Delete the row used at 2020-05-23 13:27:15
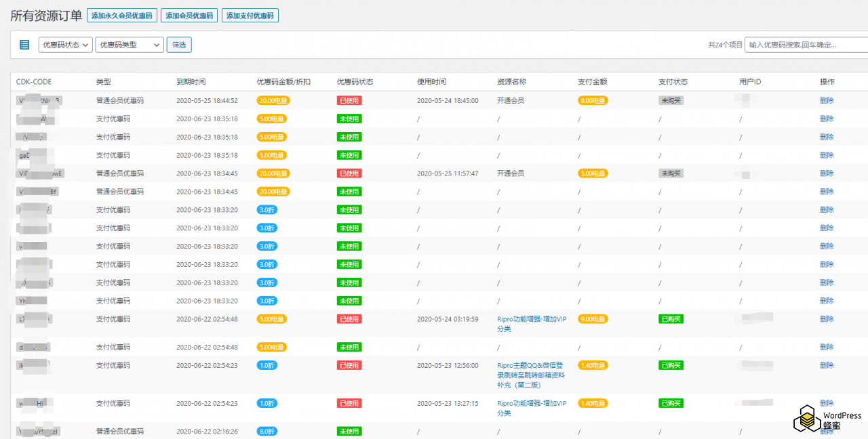The image size is (868, 439). tap(827, 403)
